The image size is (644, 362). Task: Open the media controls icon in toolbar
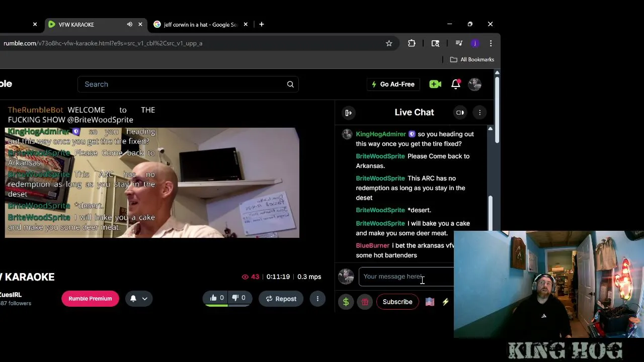tap(459, 43)
